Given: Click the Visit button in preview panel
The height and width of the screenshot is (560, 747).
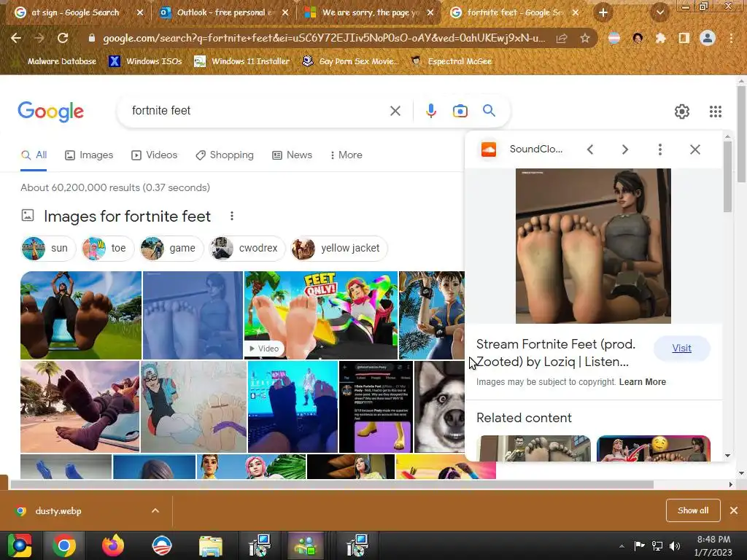Looking at the screenshot, I should tap(682, 348).
